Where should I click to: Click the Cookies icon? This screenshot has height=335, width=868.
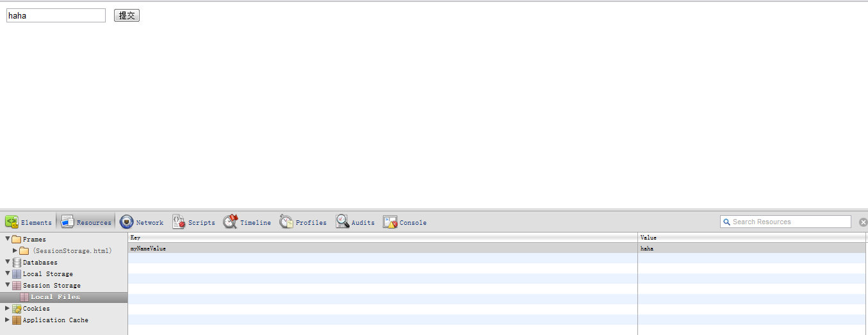(17, 309)
